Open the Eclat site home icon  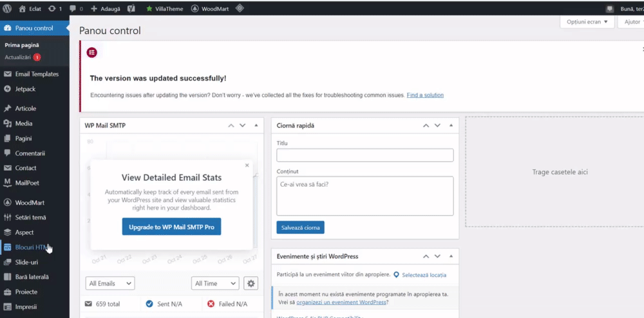click(x=23, y=8)
